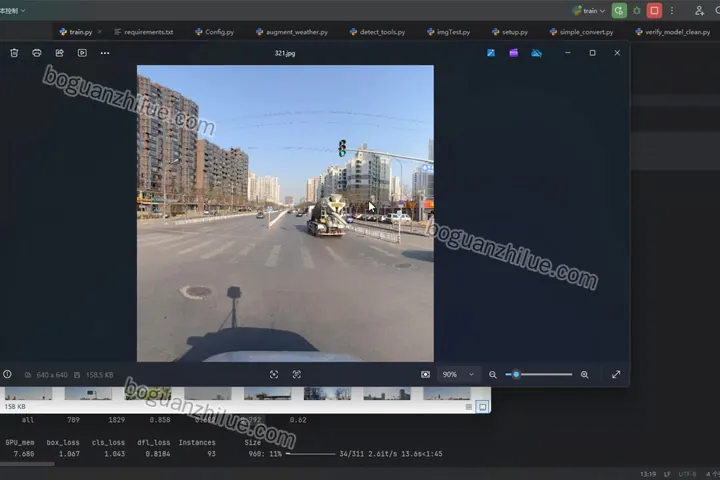This screenshot has width=720, height=480.
Task: Print 321.jpg using the printer icon
Action: pos(37,53)
